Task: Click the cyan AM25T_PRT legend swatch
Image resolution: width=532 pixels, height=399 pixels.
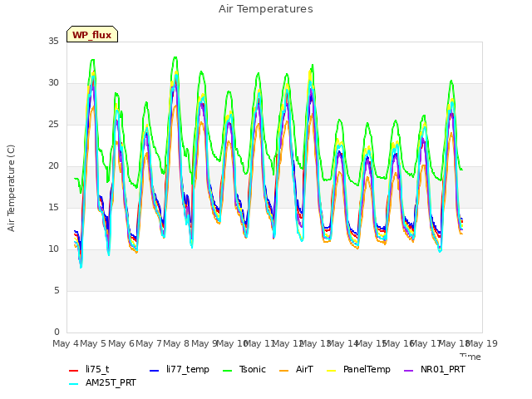Action: click(x=74, y=384)
